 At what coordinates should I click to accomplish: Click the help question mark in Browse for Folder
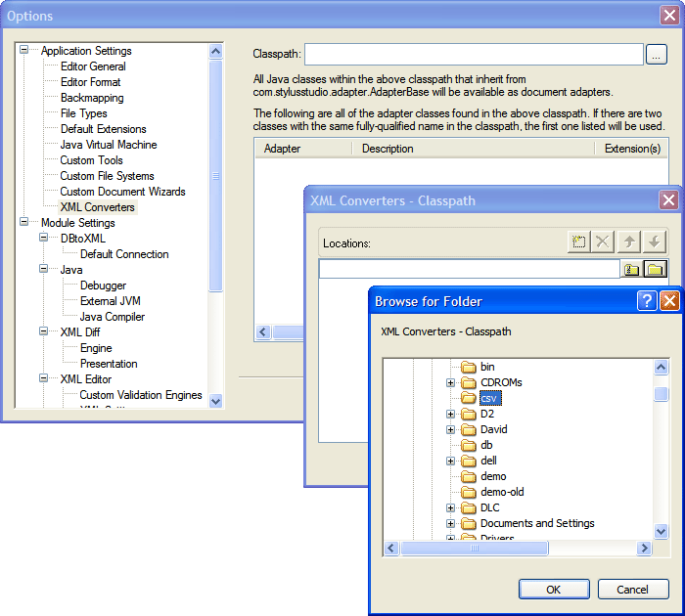pyautogui.click(x=647, y=301)
